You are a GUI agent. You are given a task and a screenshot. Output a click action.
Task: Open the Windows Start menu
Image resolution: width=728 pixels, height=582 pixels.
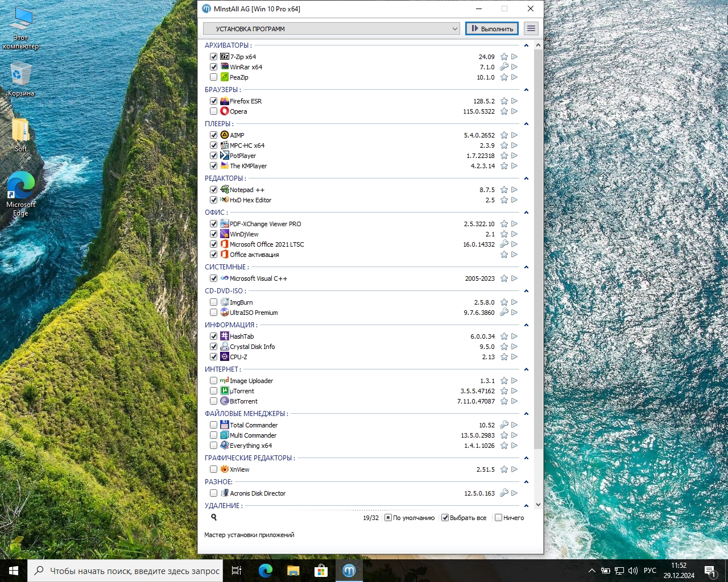tap(14, 571)
